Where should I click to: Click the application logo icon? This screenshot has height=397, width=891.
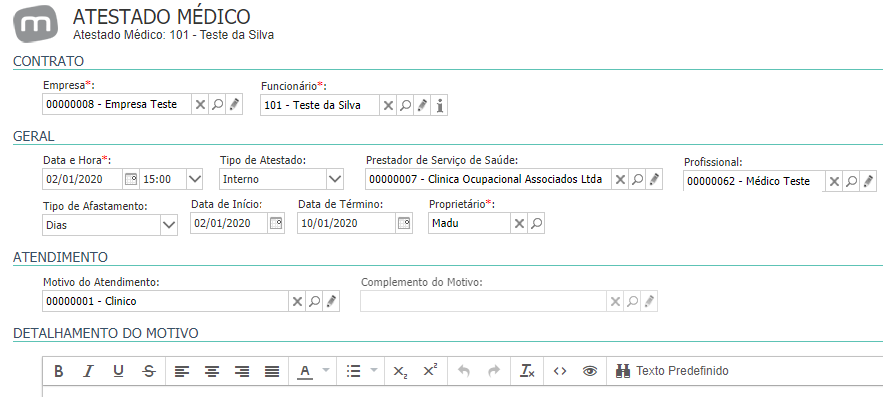[35, 24]
